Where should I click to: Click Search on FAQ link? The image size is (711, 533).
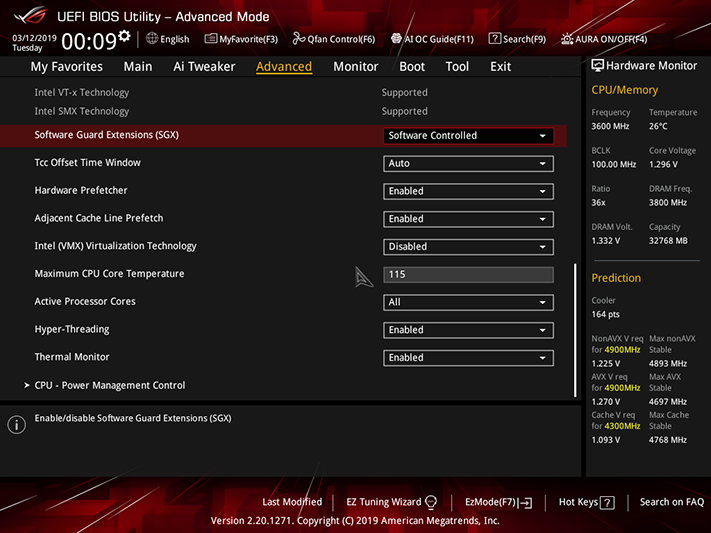click(672, 502)
